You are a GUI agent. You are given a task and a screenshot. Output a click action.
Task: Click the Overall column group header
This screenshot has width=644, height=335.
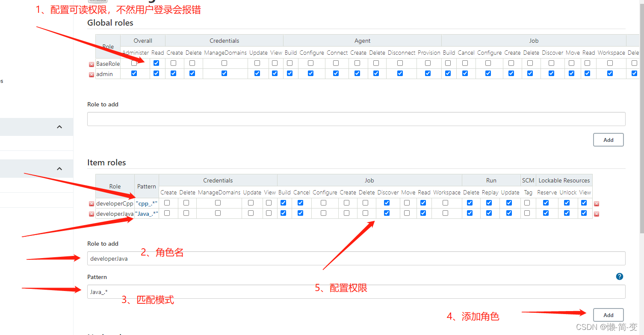143,41
